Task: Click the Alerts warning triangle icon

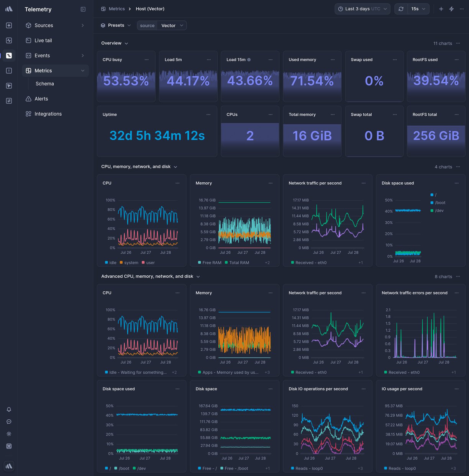Action: pos(28,99)
